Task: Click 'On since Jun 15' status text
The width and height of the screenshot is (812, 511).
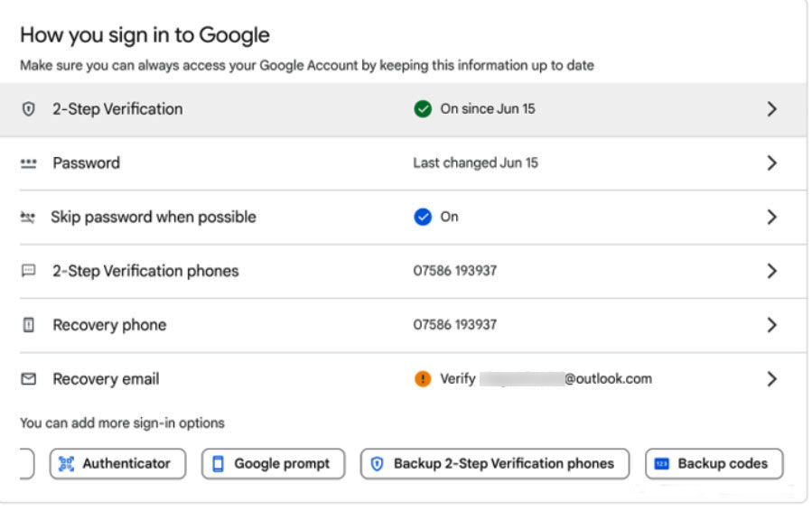Action: (488, 108)
